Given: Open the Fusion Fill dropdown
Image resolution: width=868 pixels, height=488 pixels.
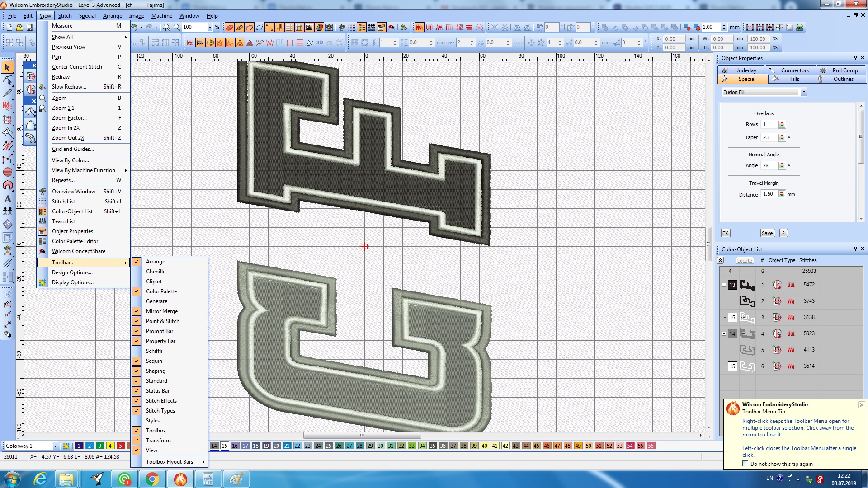Looking at the screenshot, I should pos(803,92).
